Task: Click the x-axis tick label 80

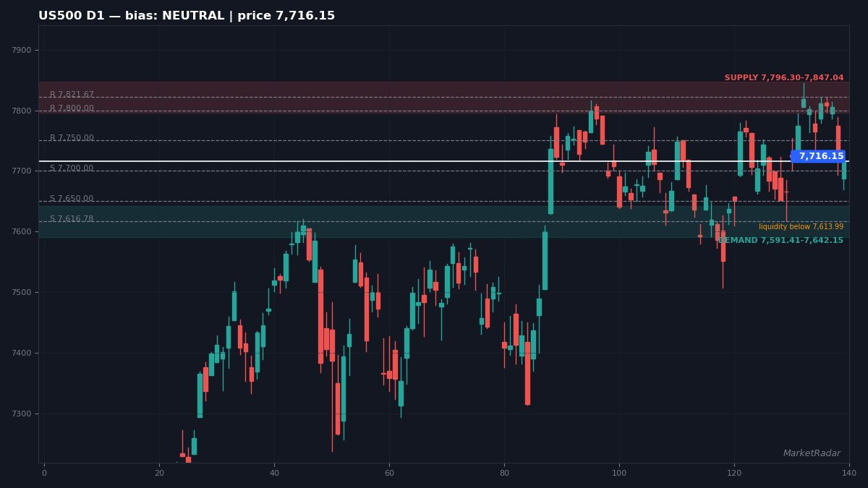Action: click(x=504, y=474)
